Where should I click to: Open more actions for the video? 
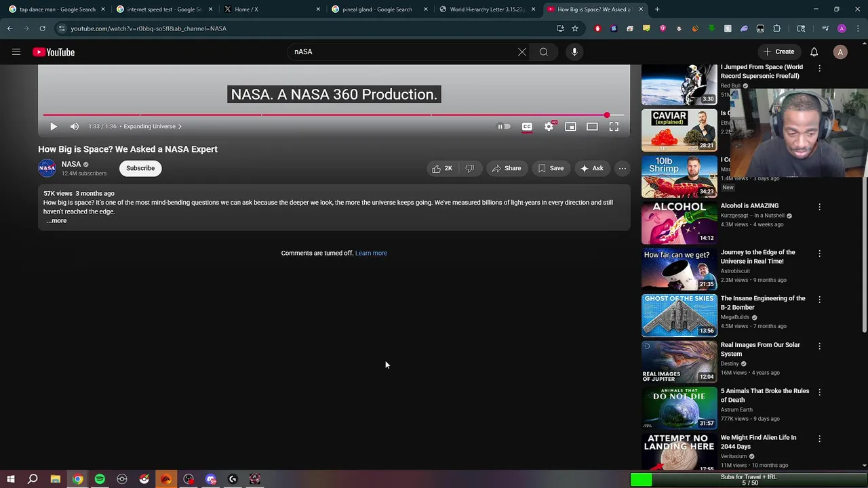pyautogui.click(x=622, y=168)
